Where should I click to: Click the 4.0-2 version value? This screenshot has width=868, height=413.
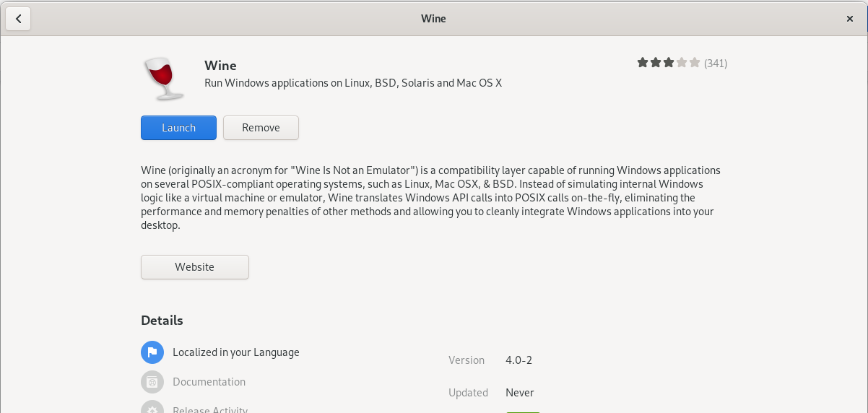click(519, 360)
